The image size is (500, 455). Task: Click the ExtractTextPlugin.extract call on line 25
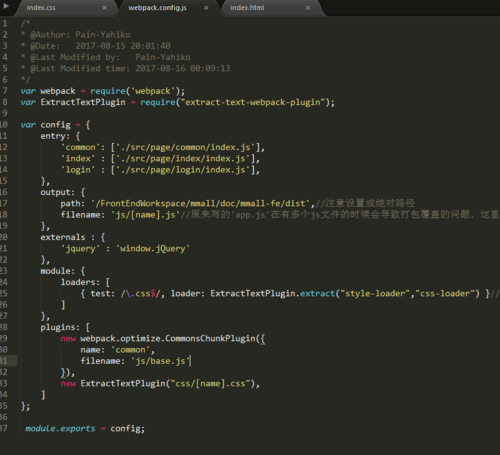[272, 293]
